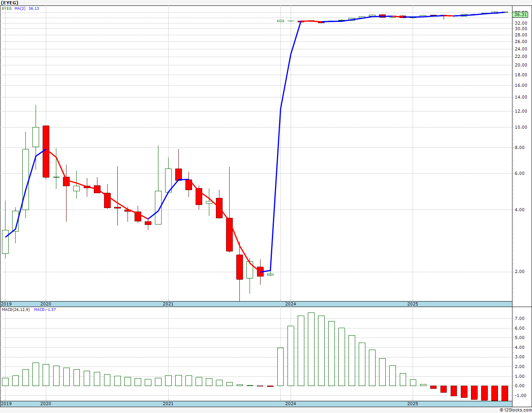This screenshot has width=532, height=413.
Task: Click 2019 on the price chart time axis
Action: (x=6, y=304)
